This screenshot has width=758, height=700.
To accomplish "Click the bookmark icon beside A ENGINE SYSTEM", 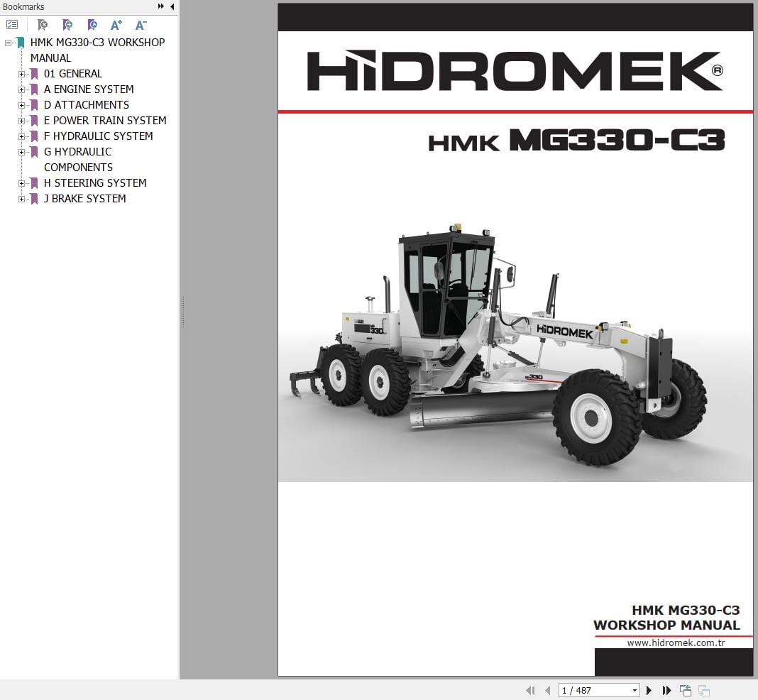I will point(34,89).
